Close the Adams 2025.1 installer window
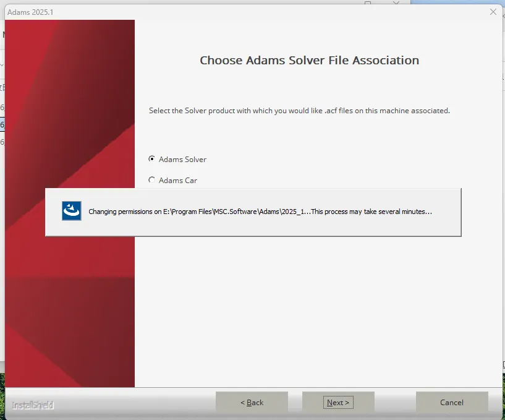The image size is (505, 420). click(x=493, y=12)
